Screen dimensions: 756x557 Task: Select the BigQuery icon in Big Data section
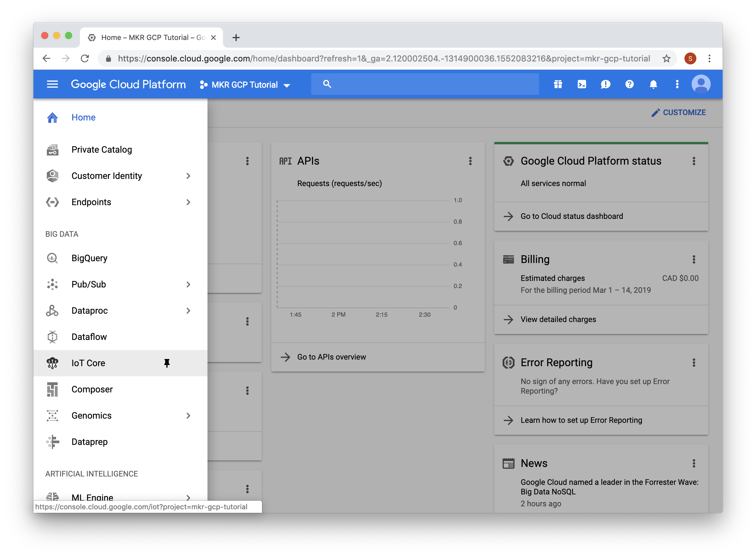point(52,258)
